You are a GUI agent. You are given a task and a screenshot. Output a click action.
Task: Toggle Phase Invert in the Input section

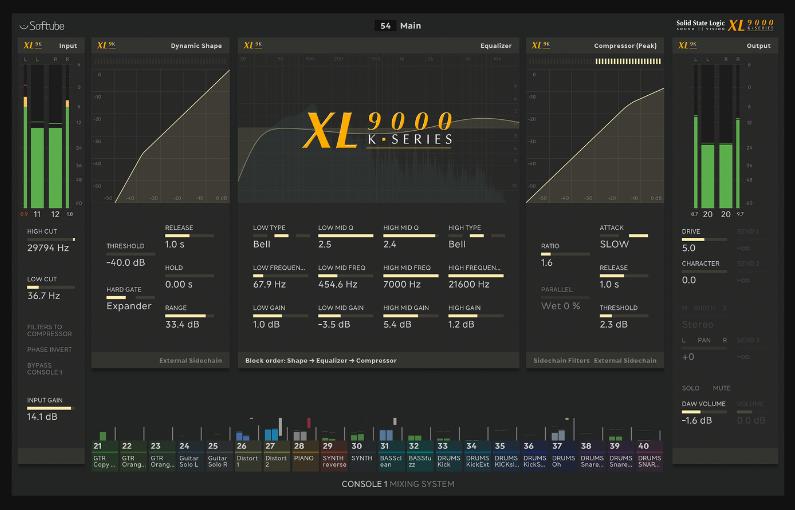click(x=49, y=349)
